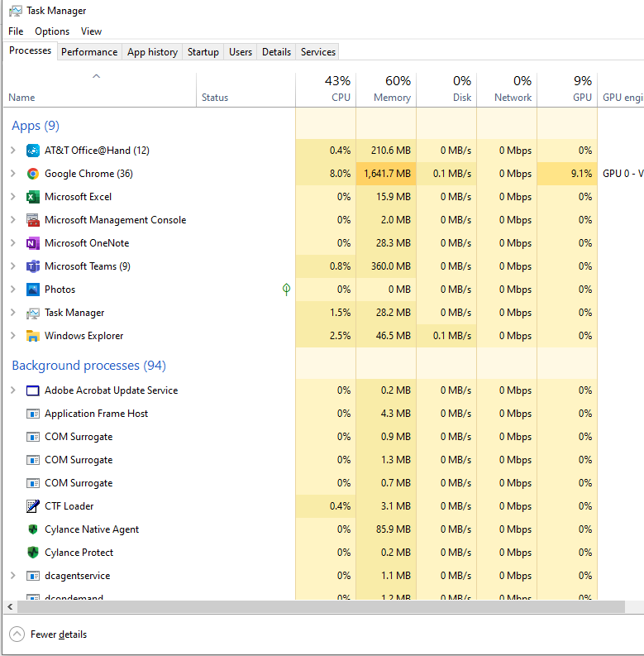
Task: Expand the Windows Explorer entry
Action: 13,336
